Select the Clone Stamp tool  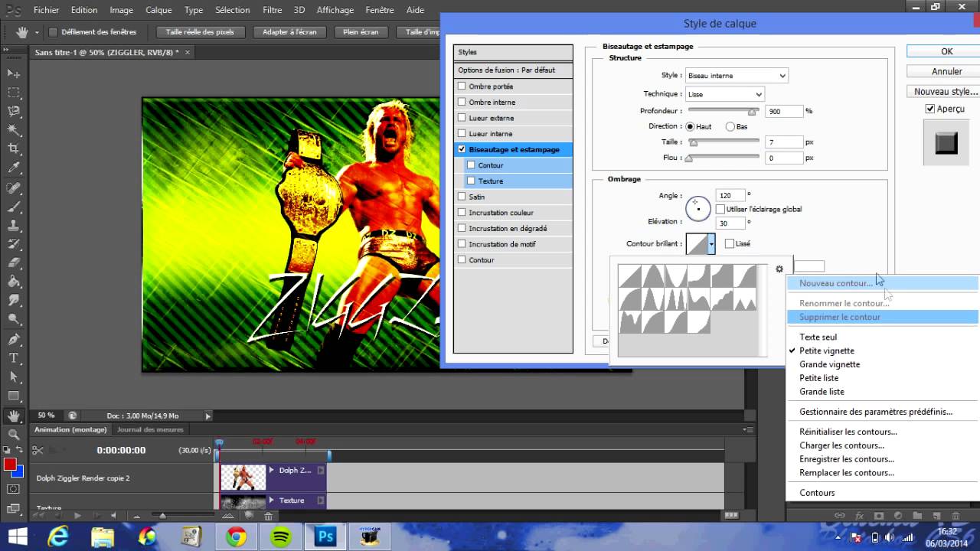13,226
